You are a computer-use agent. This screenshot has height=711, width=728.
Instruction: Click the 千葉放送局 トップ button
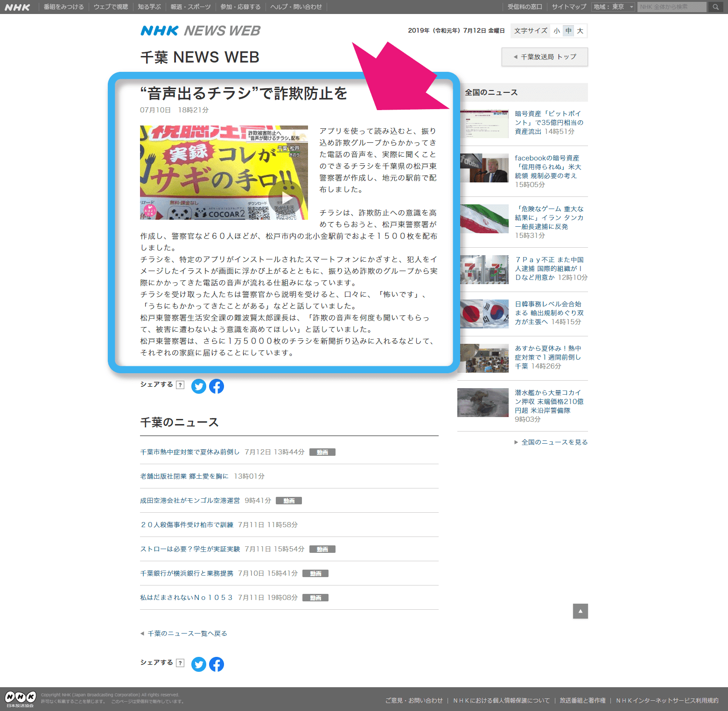point(545,57)
